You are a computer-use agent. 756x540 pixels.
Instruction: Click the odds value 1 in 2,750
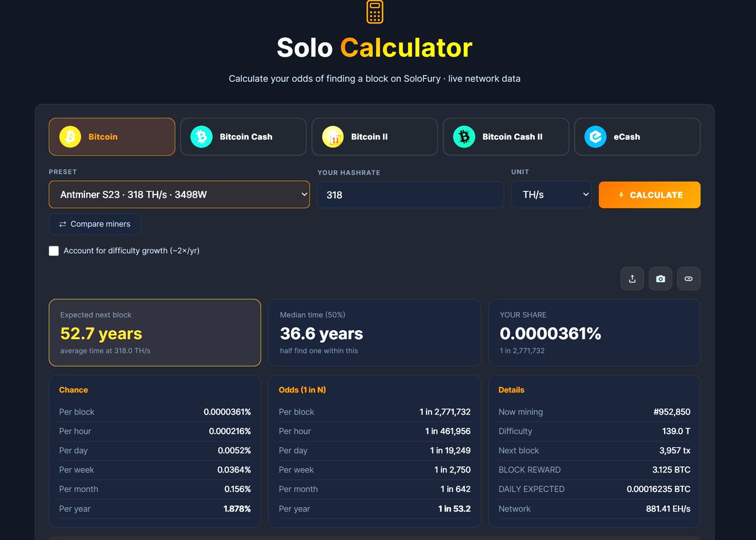pyautogui.click(x=452, y=470)
